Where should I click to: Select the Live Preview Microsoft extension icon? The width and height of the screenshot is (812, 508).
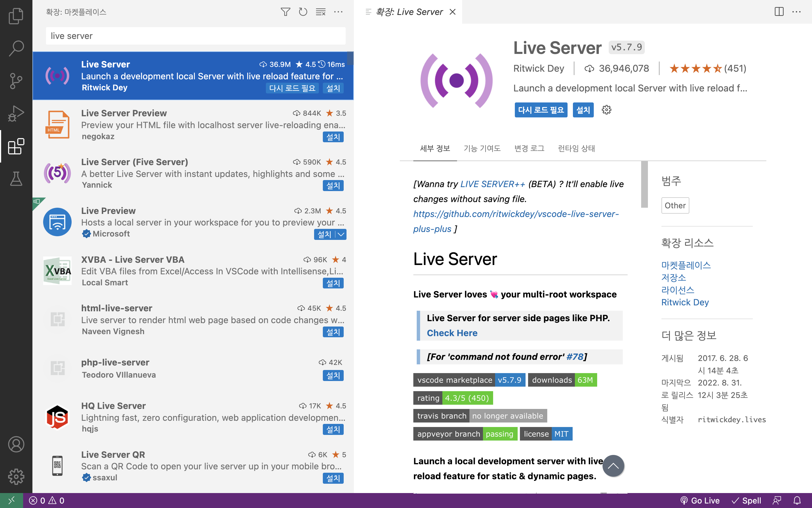[x=58, y=222]
